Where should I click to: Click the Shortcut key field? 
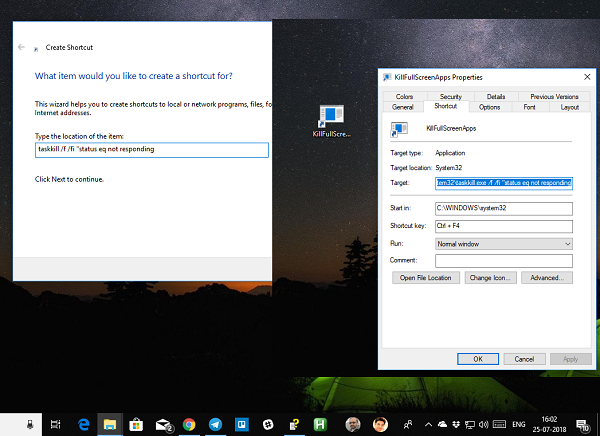click(x=503, y=226)
